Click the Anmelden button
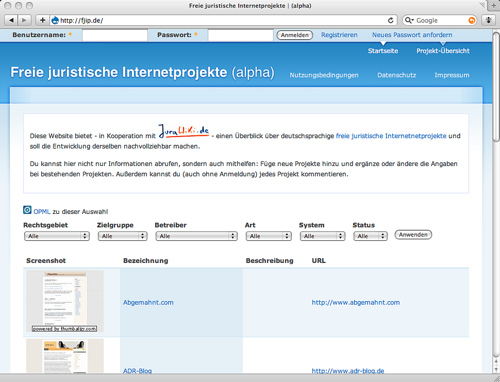Screen dimensions: 500x382 295,35
